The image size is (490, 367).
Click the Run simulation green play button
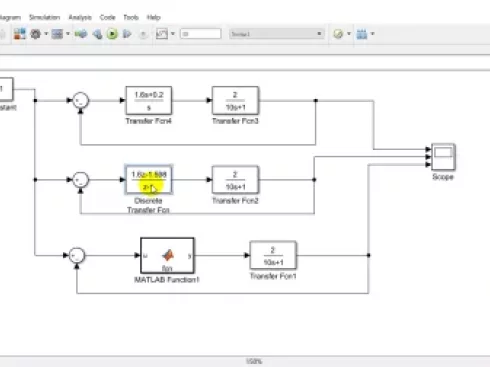click(112, 34)
